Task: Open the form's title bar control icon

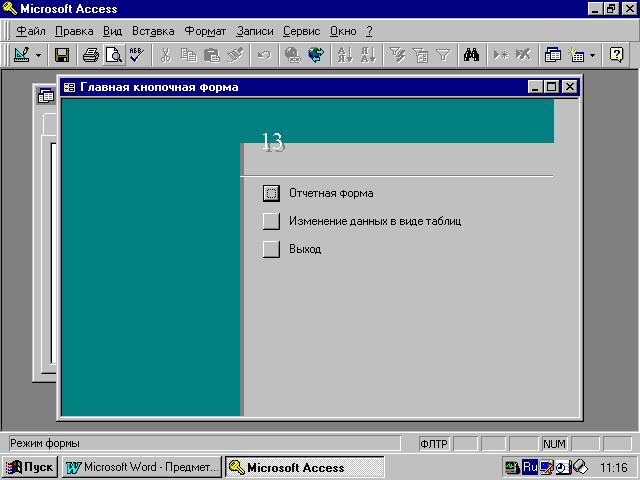Action: pos(70,87)
